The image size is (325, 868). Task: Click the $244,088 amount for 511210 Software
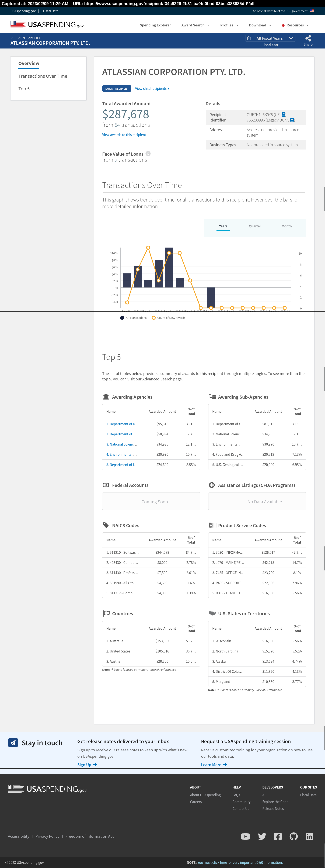[x=162, y=553]
